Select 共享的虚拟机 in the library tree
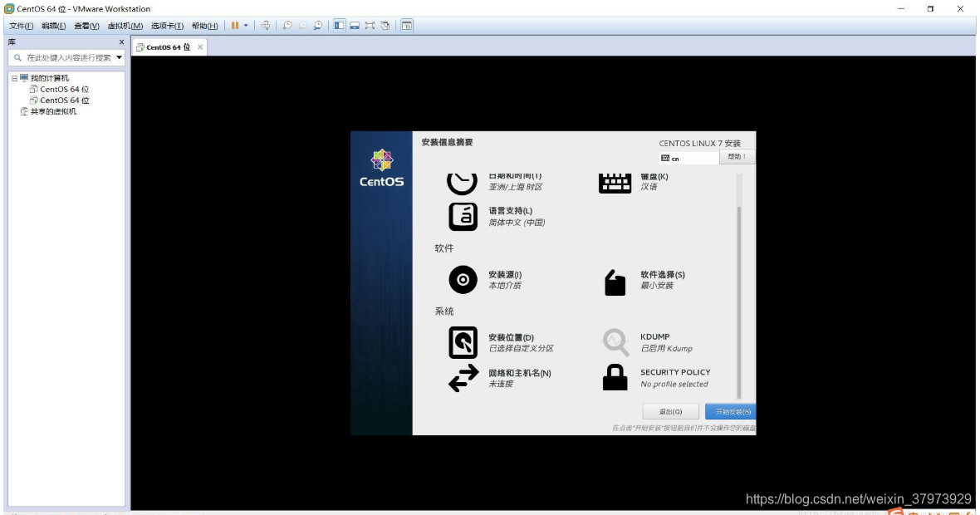The height and width of the screenshot is (515, 980). point(53,111)
